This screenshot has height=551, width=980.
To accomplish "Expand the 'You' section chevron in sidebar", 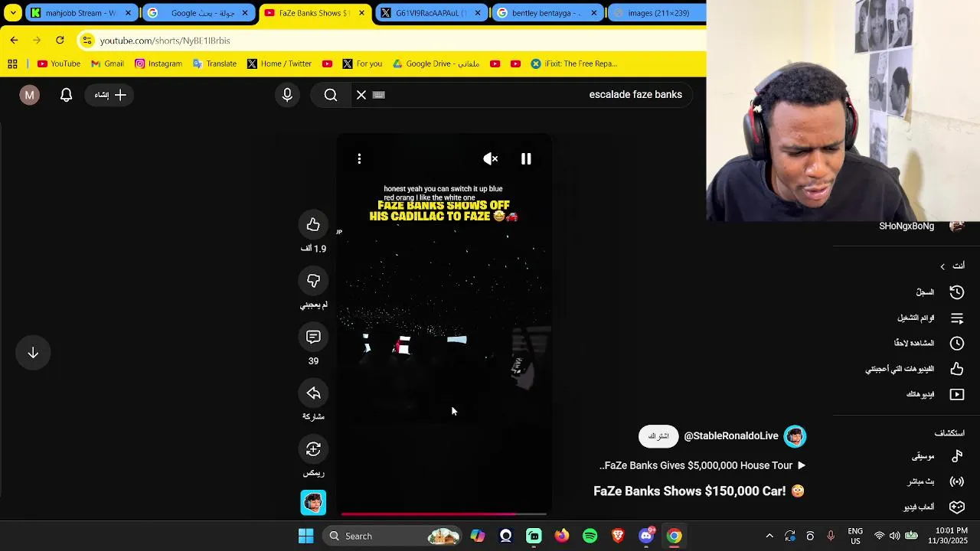I will pyautogui.click(x=942, y=266).
